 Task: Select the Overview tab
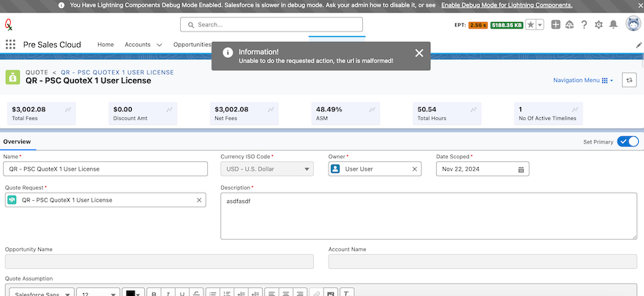pos(18,142)
